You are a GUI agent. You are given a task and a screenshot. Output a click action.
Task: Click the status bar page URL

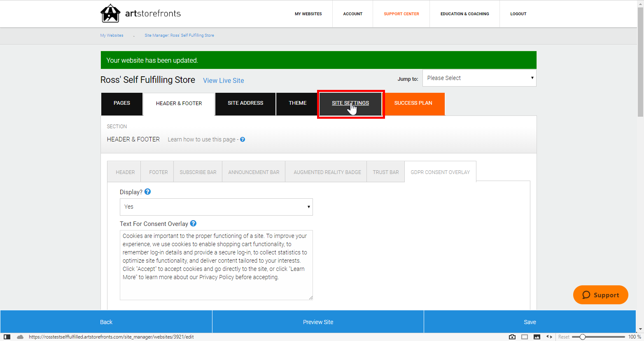[111, 337]
